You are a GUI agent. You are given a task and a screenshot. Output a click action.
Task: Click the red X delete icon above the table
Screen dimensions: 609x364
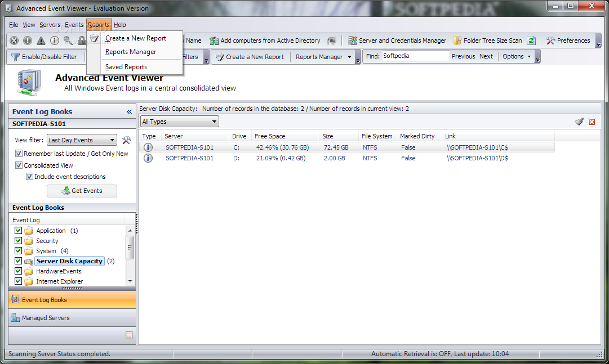(x=592, y=122)
